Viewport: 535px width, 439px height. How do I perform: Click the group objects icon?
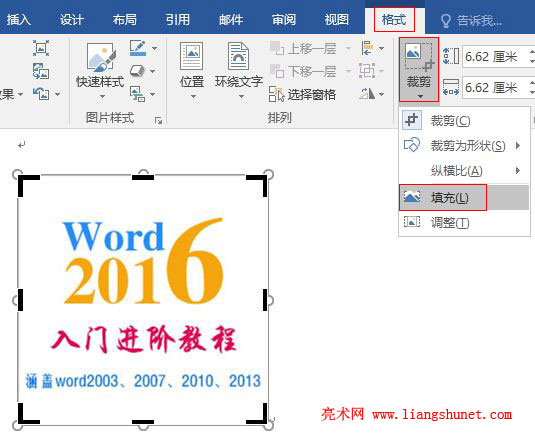coord(367,71)
